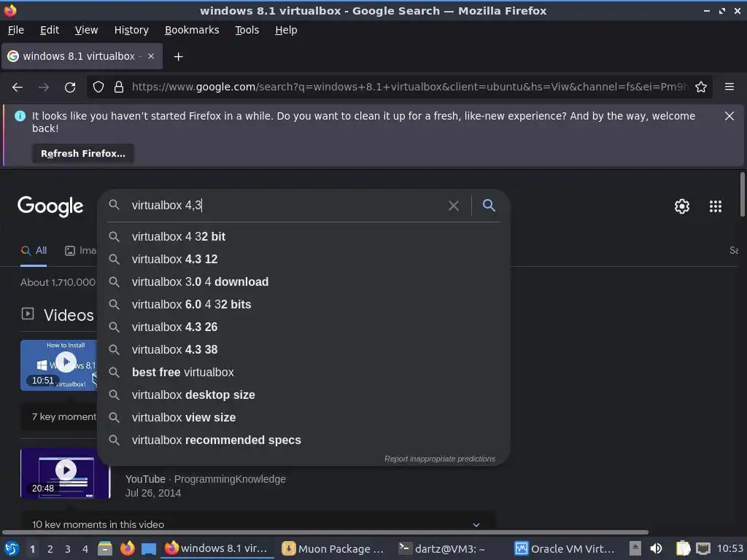Close the windows 8.1 virtualbox tab

click(150, 56)
